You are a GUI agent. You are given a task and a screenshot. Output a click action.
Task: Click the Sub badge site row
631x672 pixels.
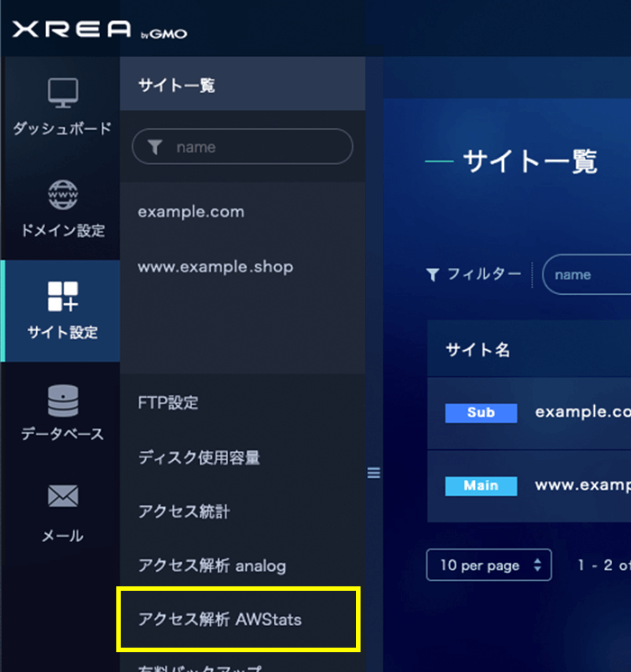point(481,412)
